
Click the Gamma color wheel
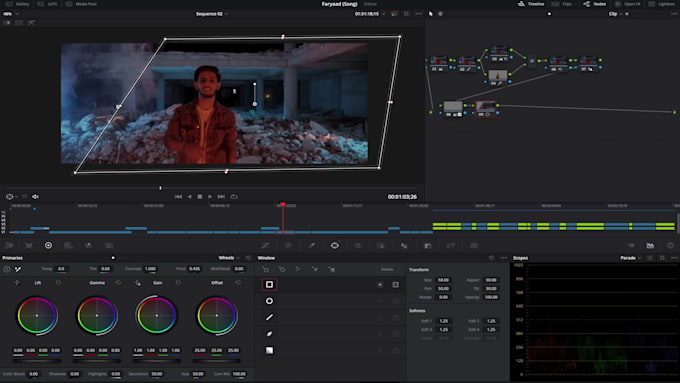coord(97,315)
